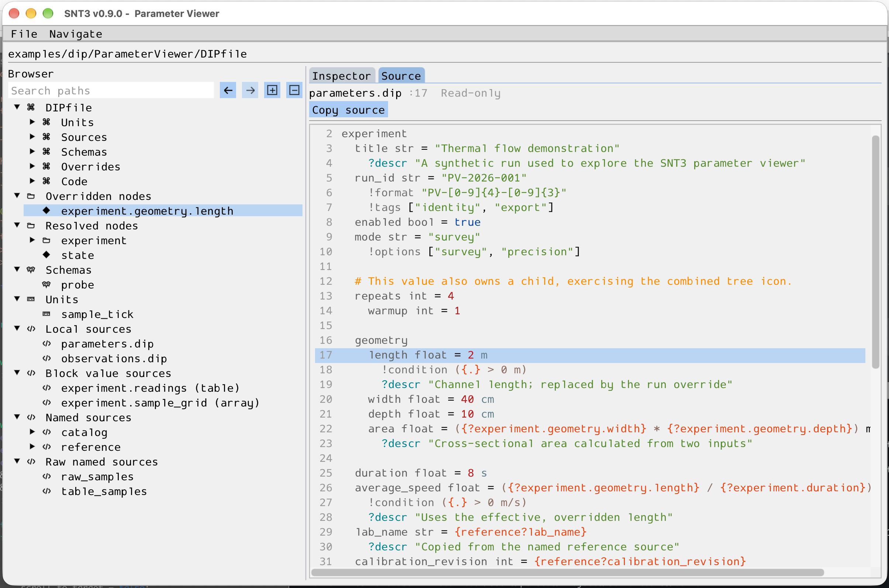Expand the Code node under DIPfile
The height and width of the screenshot is (588, 889).
point(32,181)
